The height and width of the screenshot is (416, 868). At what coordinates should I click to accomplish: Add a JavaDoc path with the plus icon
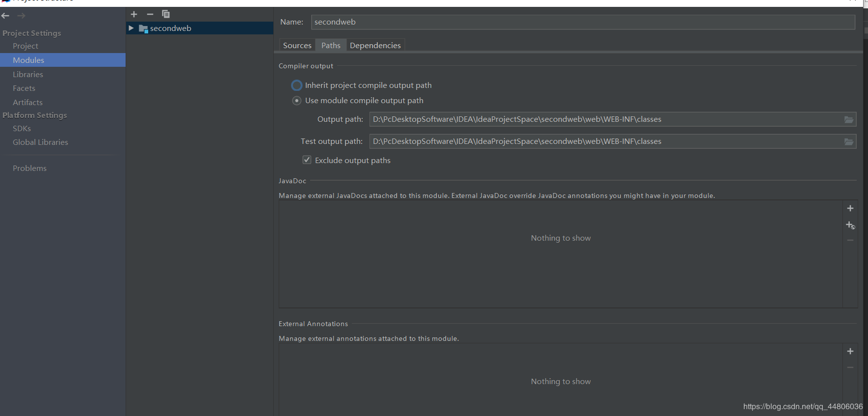(850, 208)
